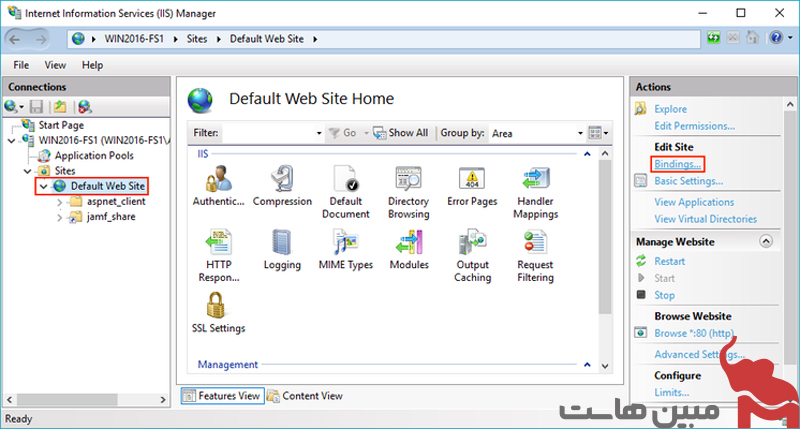Click the Save icon in Connections toolbar

tap(36, 107)
